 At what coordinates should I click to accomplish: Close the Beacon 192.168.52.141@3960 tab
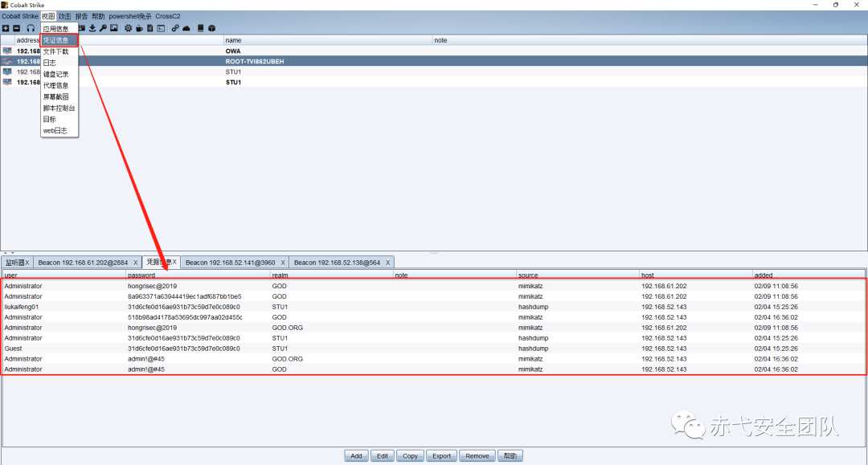[x=283, y=263]
